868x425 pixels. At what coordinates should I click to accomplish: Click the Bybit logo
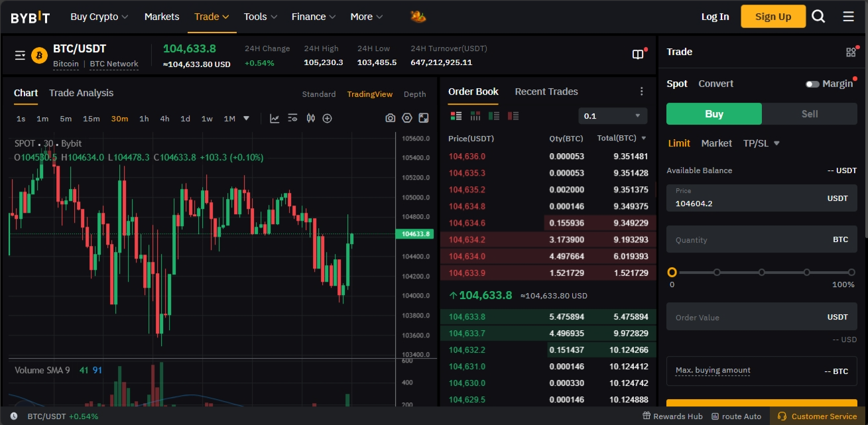tap(30, 17)
